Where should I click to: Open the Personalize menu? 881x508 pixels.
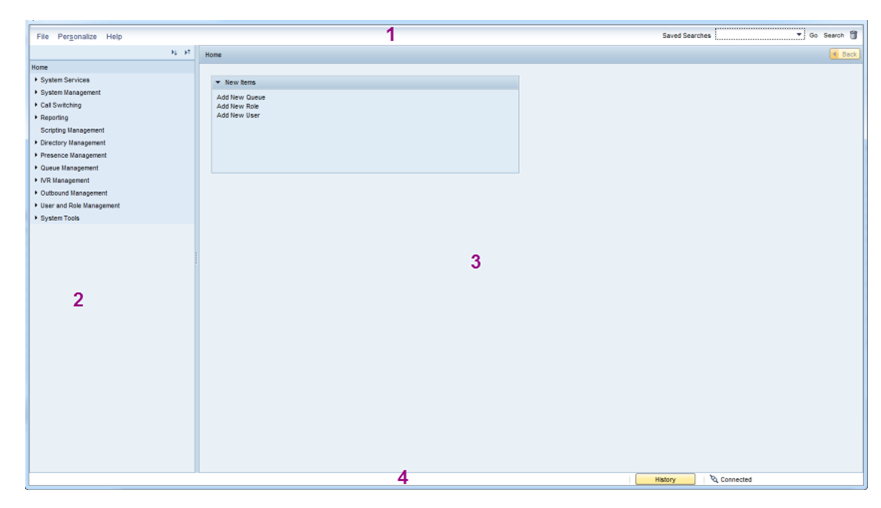click(x=77, y=36)
